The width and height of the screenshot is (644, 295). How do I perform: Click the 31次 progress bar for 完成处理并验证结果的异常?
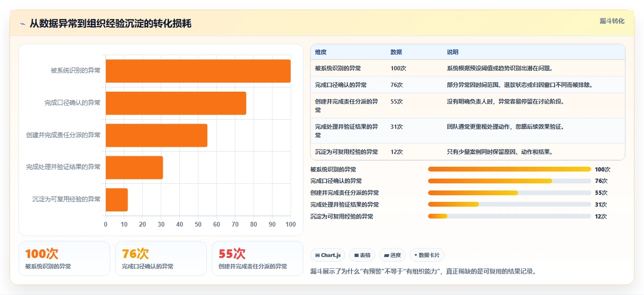pos(509,204)
